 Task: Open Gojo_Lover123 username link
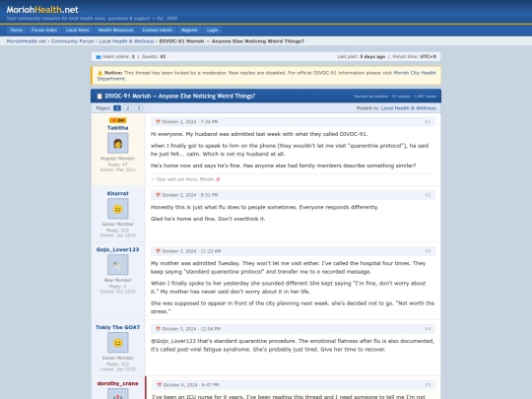tap(118, 249)
